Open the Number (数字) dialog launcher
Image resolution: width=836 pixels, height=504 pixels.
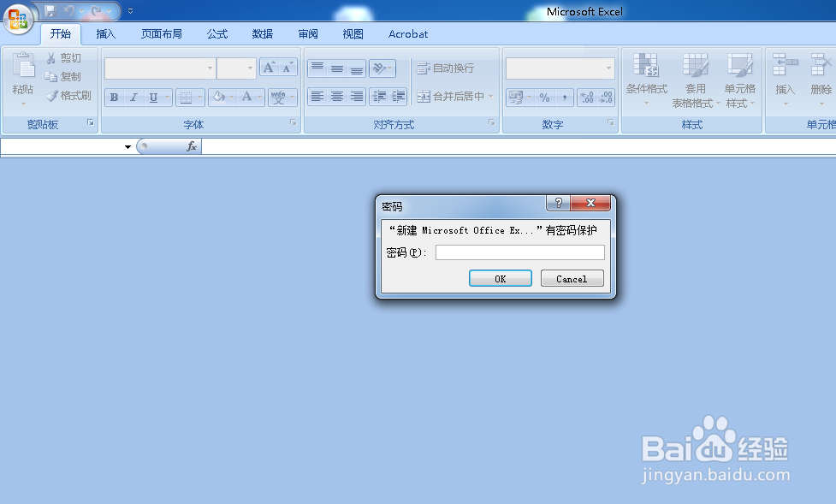pos(610,122)
